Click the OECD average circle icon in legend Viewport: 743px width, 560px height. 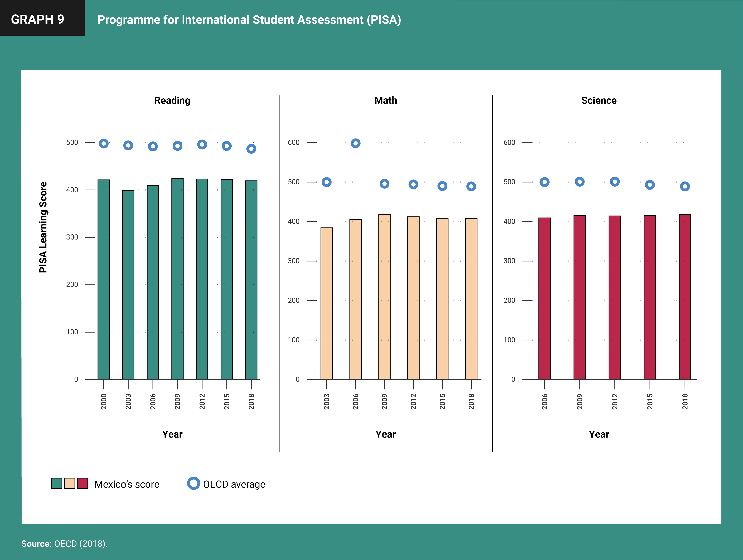[193, 483]
